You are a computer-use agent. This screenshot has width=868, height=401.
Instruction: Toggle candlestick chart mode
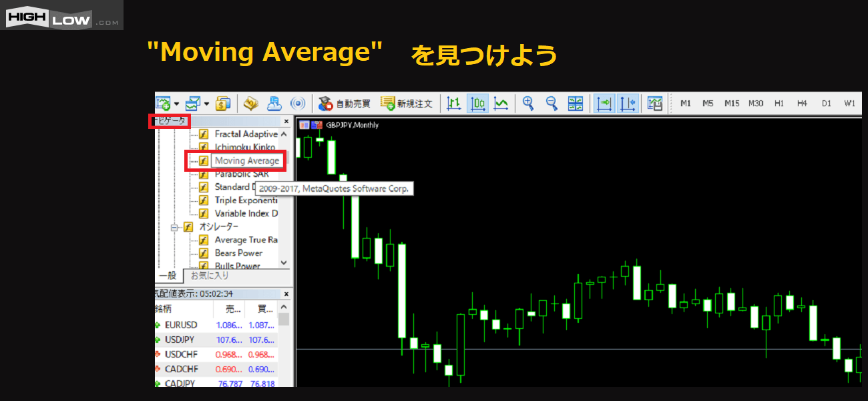pyautogui.click(x=477, y=104)
